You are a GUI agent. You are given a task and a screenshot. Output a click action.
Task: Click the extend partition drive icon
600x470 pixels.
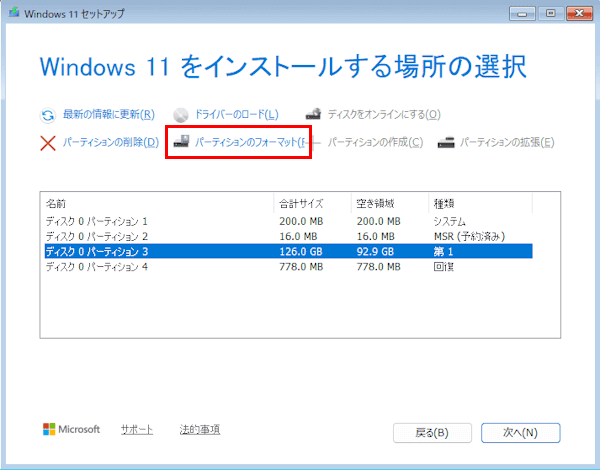(x=446, y=142)
